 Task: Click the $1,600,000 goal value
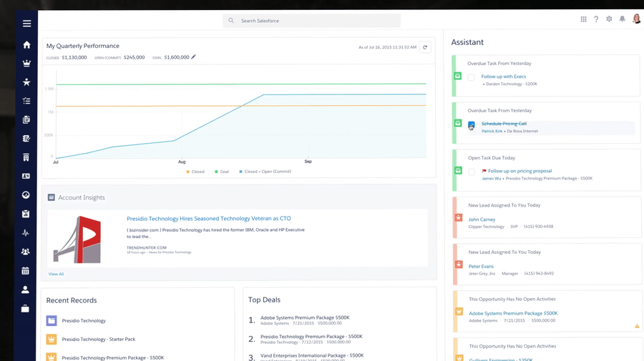click(x=177, y=57)
